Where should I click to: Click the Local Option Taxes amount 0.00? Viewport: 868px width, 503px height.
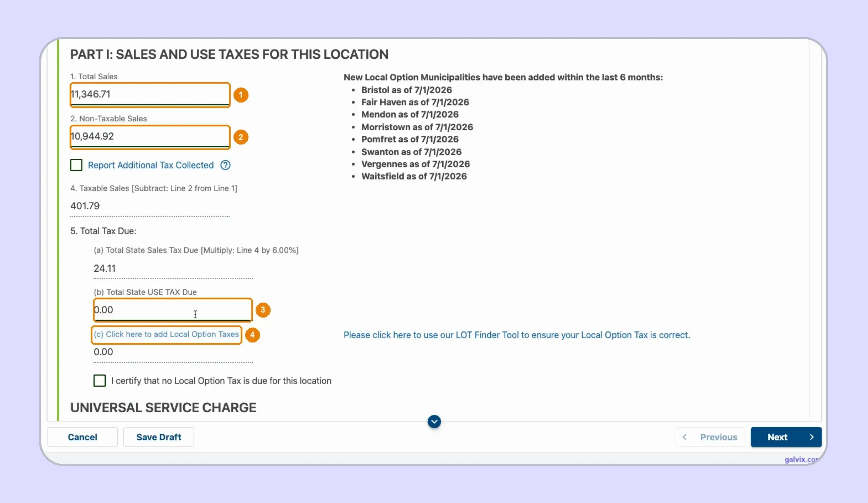coord(103,352)
